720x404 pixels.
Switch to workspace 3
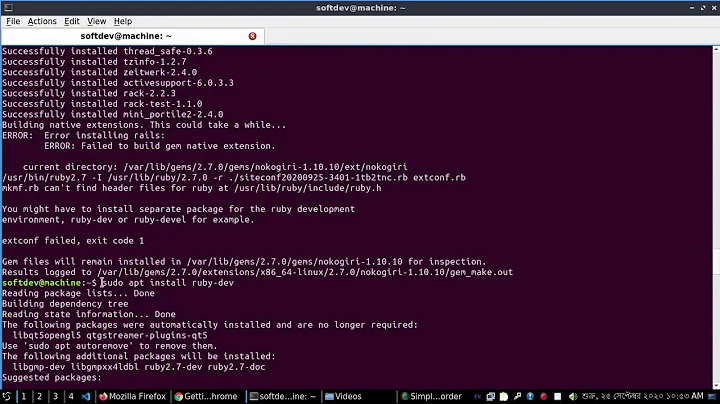55,396
